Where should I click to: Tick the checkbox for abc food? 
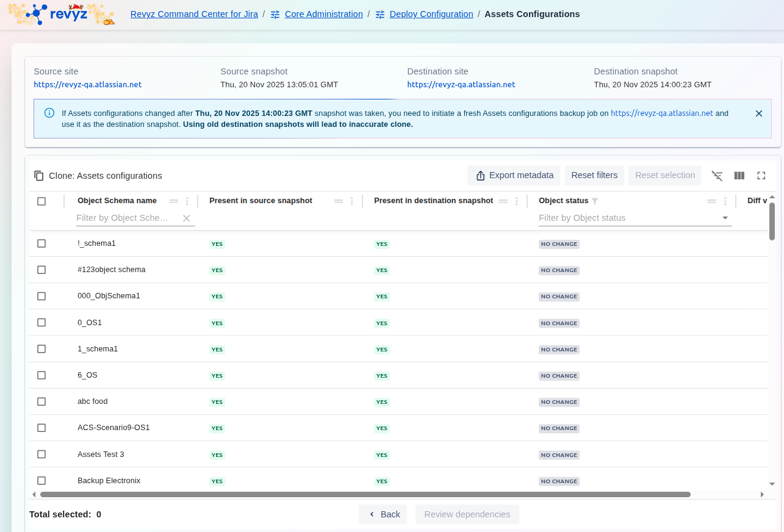click(41, 401)
